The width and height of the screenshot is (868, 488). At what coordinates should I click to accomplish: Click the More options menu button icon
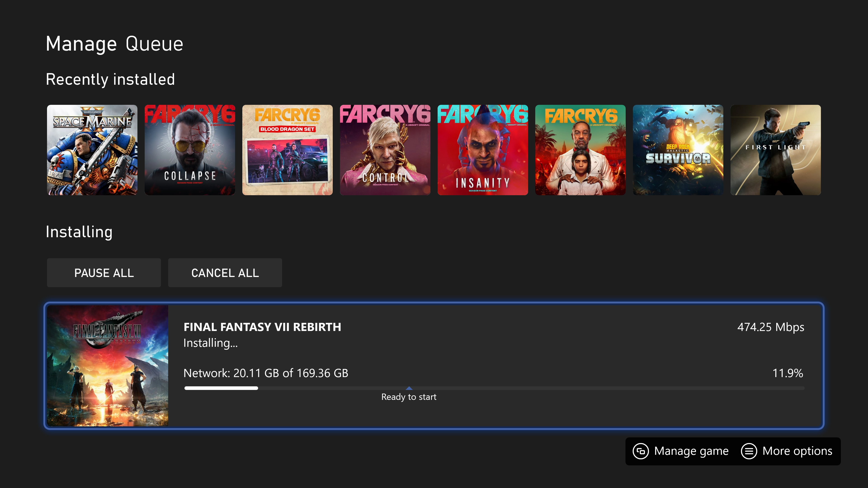click(x=749, y=451)
